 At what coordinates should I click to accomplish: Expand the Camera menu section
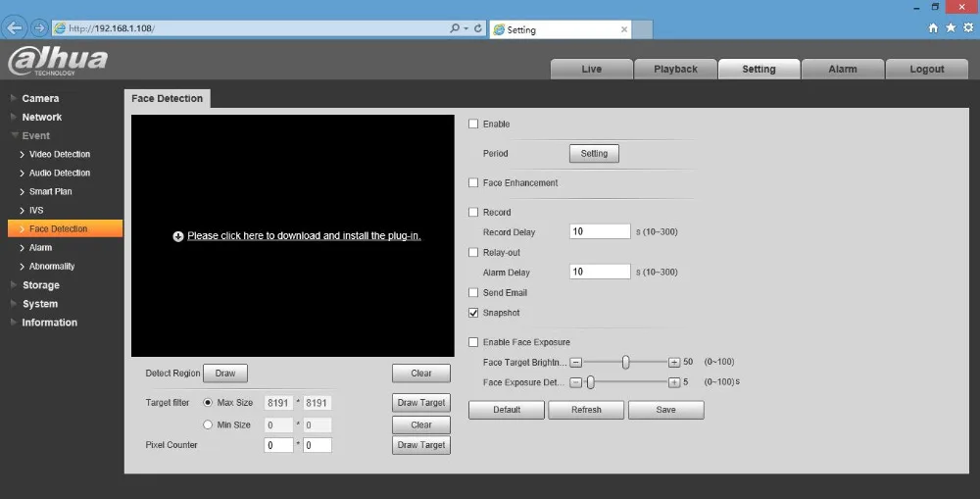click(x=40, y=98)
